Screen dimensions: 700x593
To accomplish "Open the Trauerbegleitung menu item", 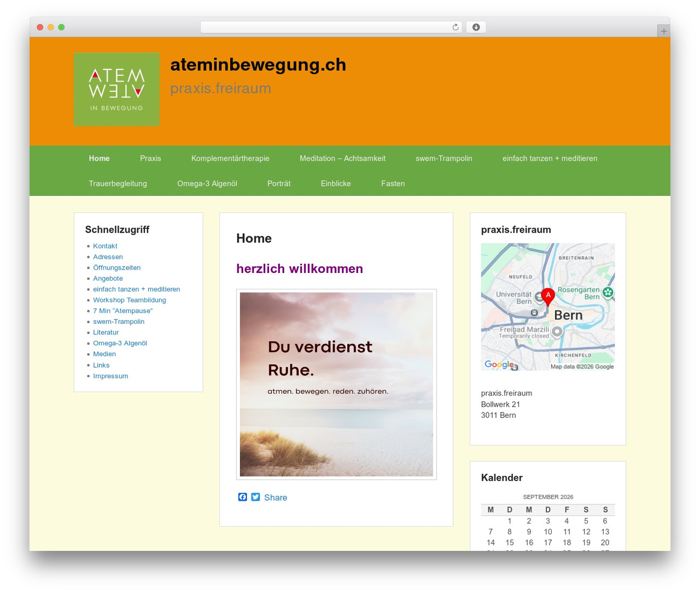I will click(x=118, y=183).
